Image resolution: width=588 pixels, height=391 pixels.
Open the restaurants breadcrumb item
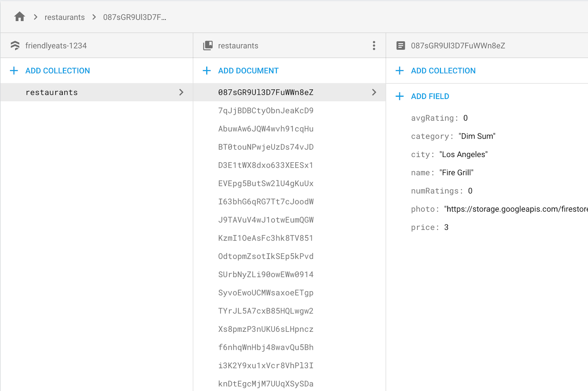pos(64,17)
